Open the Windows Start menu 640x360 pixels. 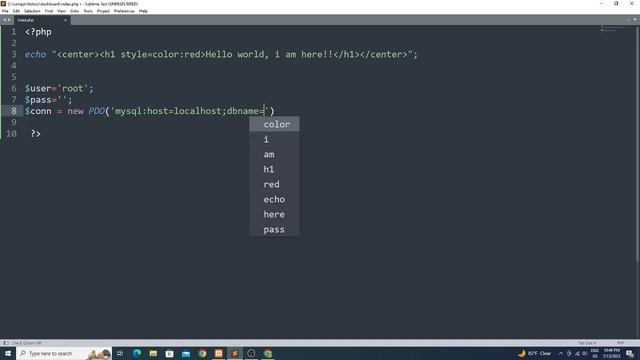pyautogui.click(x=8, y=353)
